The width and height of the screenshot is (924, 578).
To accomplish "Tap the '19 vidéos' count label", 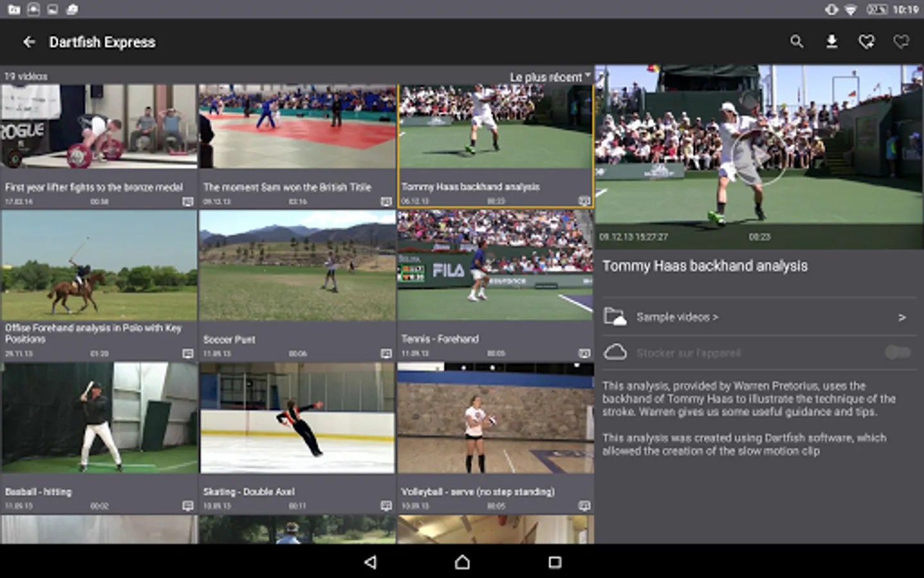I will pos(26,76).
